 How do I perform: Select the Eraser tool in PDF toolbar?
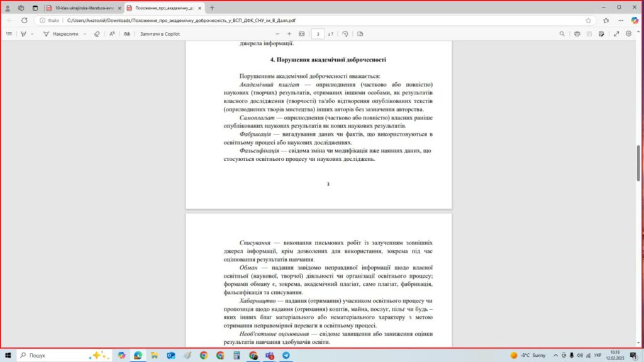(96, 33)
